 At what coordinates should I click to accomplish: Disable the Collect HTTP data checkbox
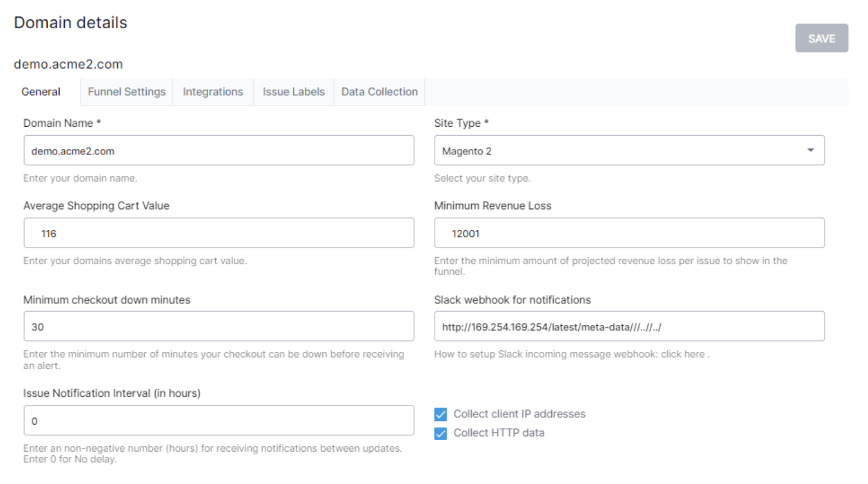tap(441, 433)
